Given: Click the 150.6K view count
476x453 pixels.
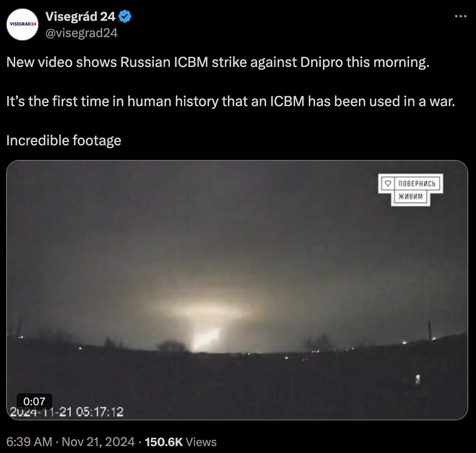Looking at the screenshot, I should pyautogui.click(x=164, y=442).
